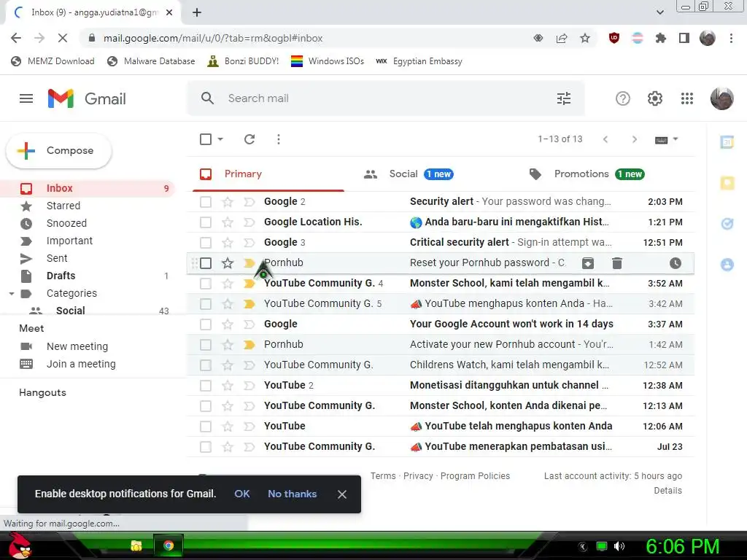This screenshot has height=560, width=747.
Task: Check the Critical security alert email
Action: [206, 243]
